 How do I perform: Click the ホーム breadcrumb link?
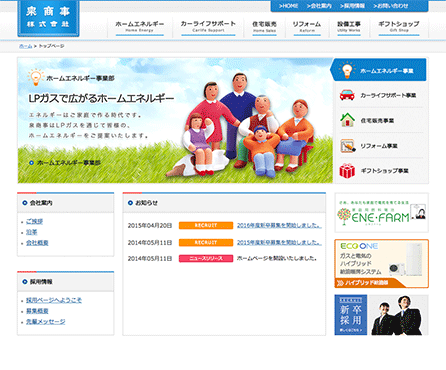[x=25, y=46]
